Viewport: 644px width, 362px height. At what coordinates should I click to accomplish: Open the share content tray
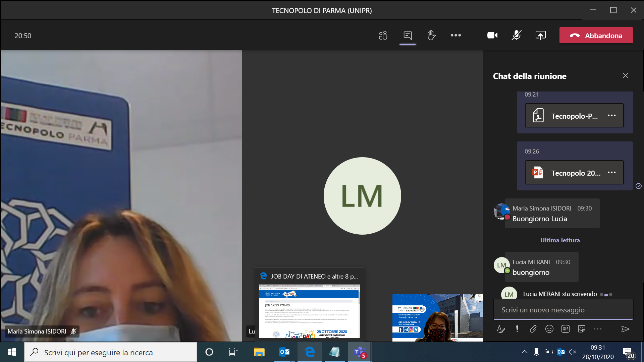(541, 35)
